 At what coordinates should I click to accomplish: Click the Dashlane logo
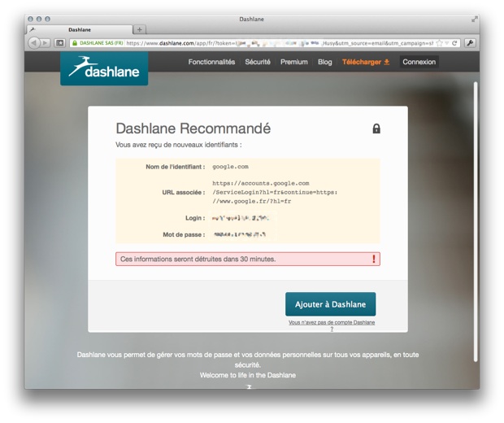(104, 68)
